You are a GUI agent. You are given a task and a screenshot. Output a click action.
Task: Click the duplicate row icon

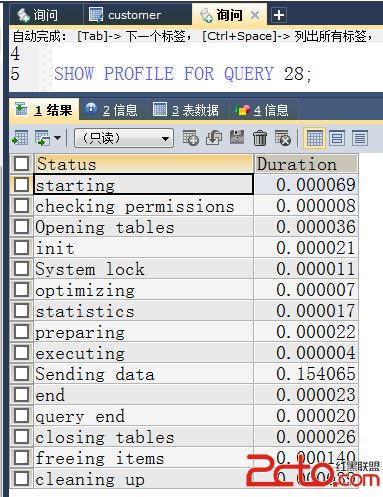click(x=214, y=138)
